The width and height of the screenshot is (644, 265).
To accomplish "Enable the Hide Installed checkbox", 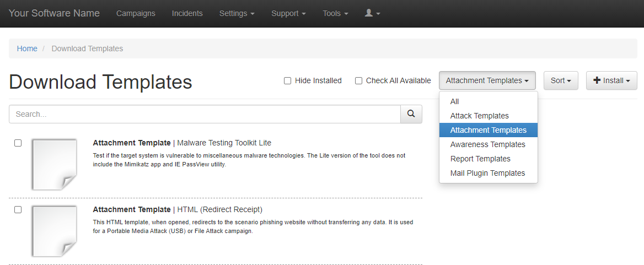I will [287, 81].
